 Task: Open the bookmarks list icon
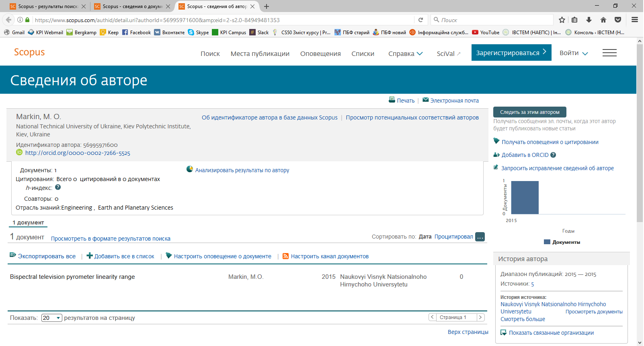(574, 20)
